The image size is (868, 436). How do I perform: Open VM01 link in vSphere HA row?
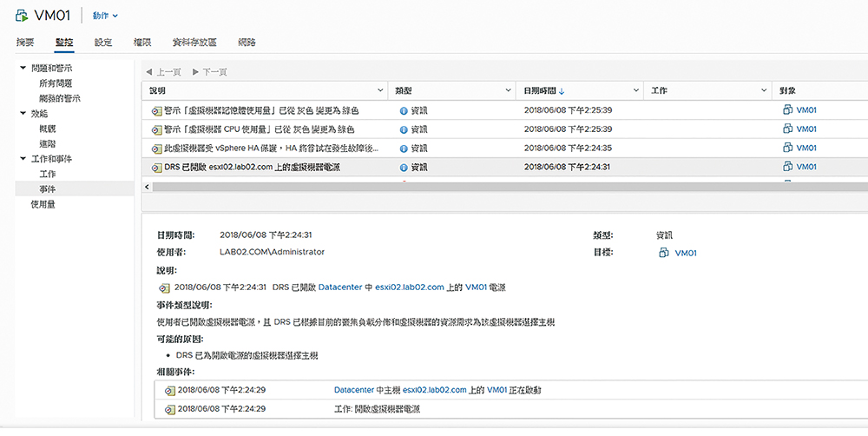[x=806, y=148]
